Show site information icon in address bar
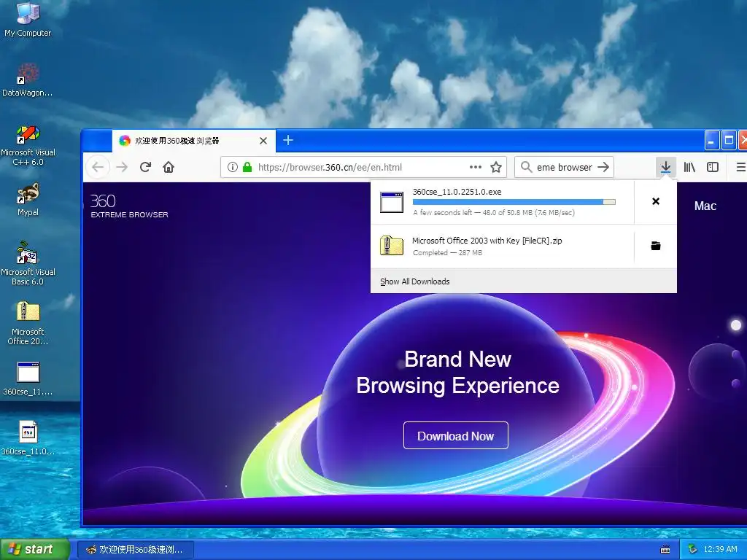Image resolution: width=747 pixels, height=560 pixels. (233, 167)
